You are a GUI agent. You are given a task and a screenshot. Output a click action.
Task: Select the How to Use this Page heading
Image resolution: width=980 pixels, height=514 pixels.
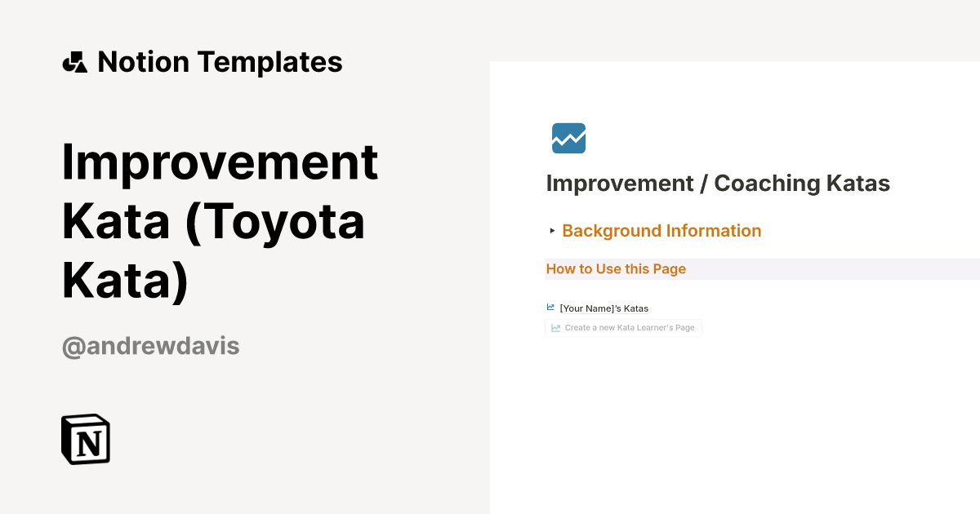click(616, 268)
